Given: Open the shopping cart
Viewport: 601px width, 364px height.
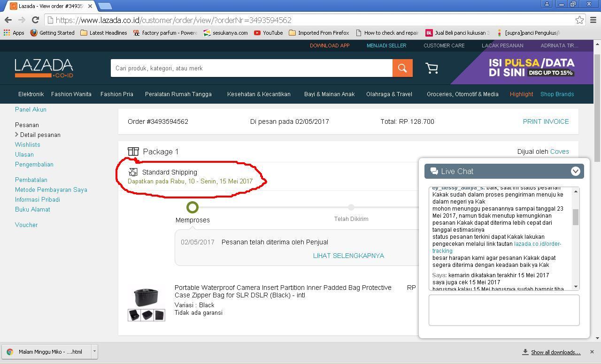Looking at the screenshot, I should 431,68.
